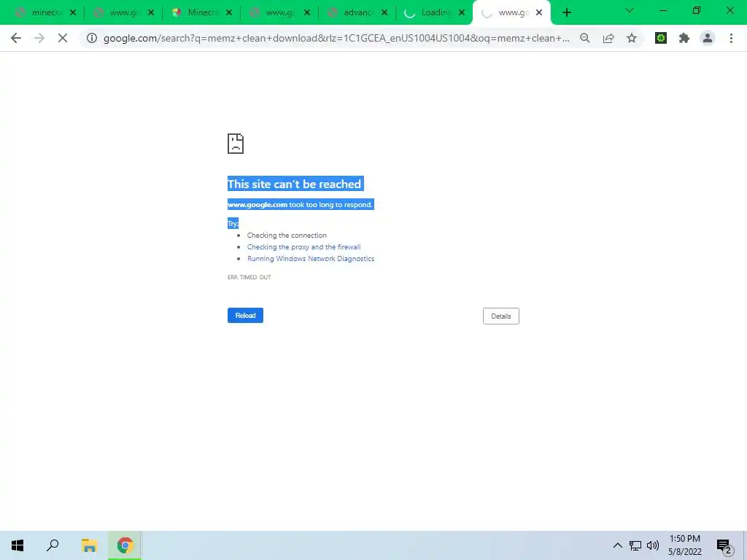Open volume control in tray
747x560 pixels.
coord(653,545)
